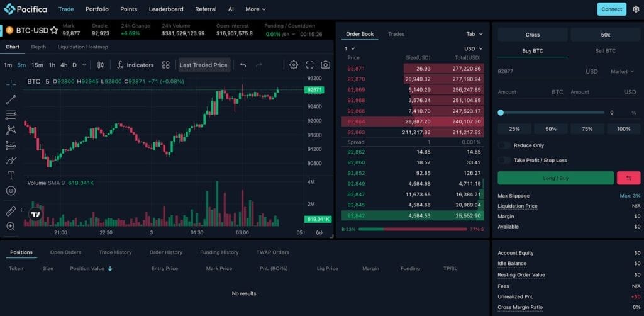Open indicator templates grid icon
This screenshot has height=316, width=644.
click(x=166, y=65)
